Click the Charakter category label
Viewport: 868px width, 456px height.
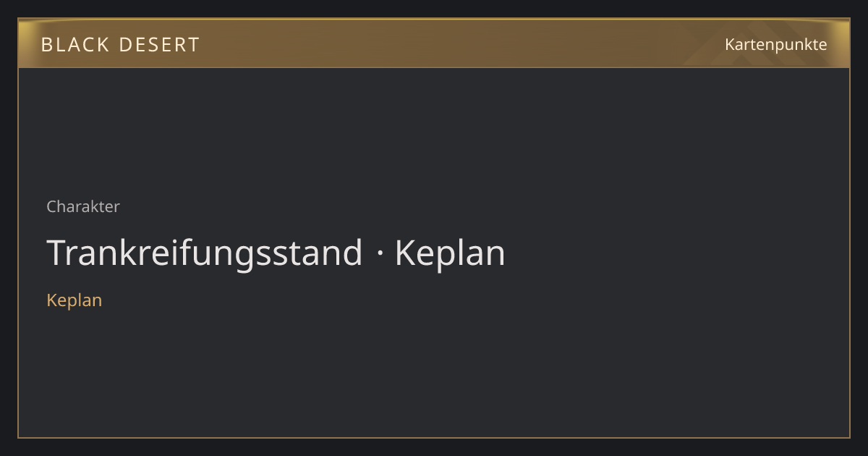tap(83, 206)
